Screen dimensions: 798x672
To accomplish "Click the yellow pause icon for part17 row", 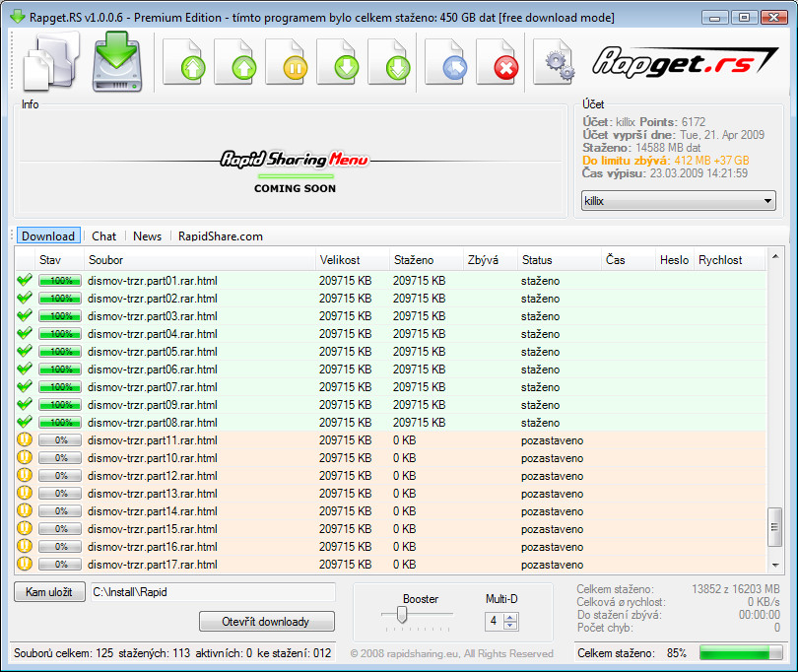I will pos(25,564).
